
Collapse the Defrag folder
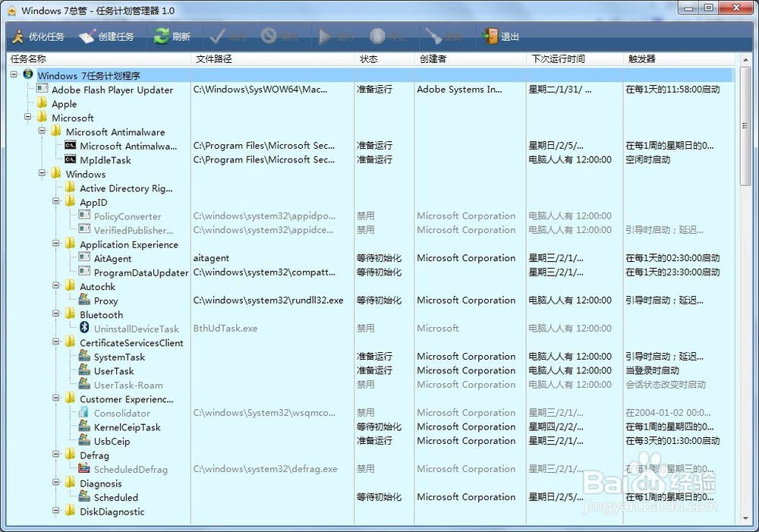coord(56,454)
